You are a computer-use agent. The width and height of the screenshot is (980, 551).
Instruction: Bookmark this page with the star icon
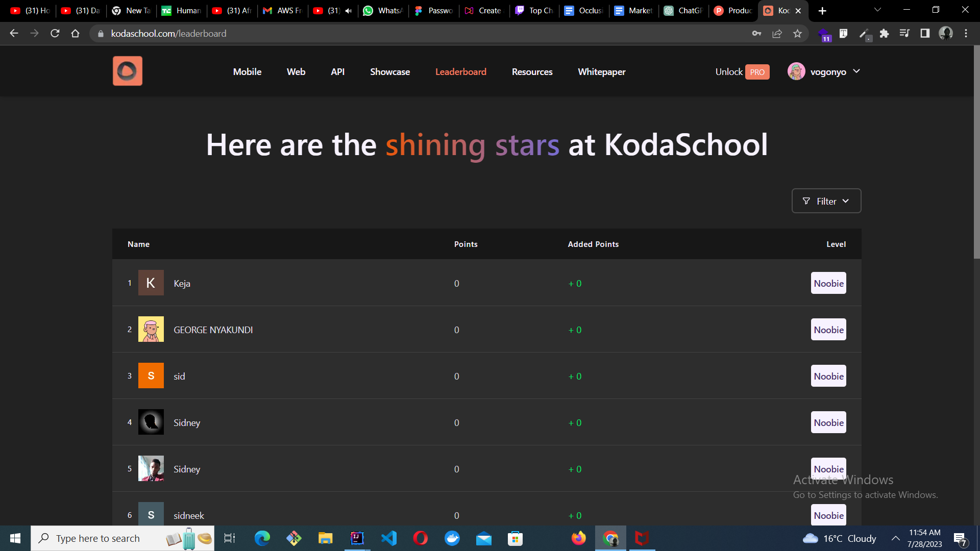[x=797, y=33]
